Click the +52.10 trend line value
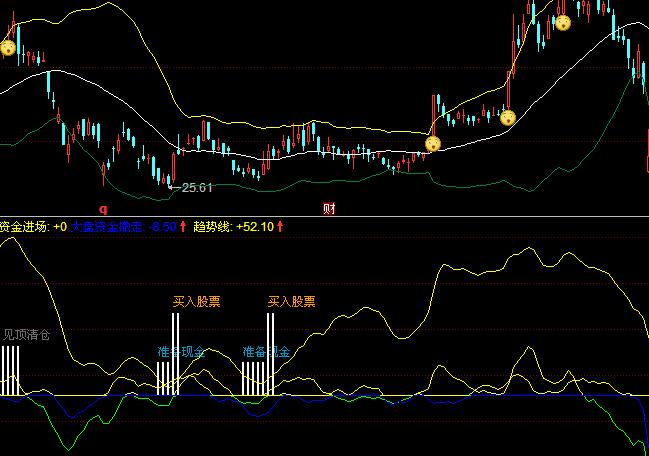The height and width of the screenshot is (456, 649). [x=254, y=227]
